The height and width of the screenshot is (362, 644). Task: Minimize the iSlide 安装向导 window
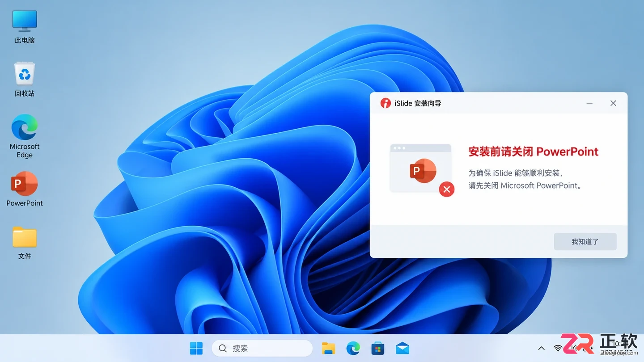(589, 103)
